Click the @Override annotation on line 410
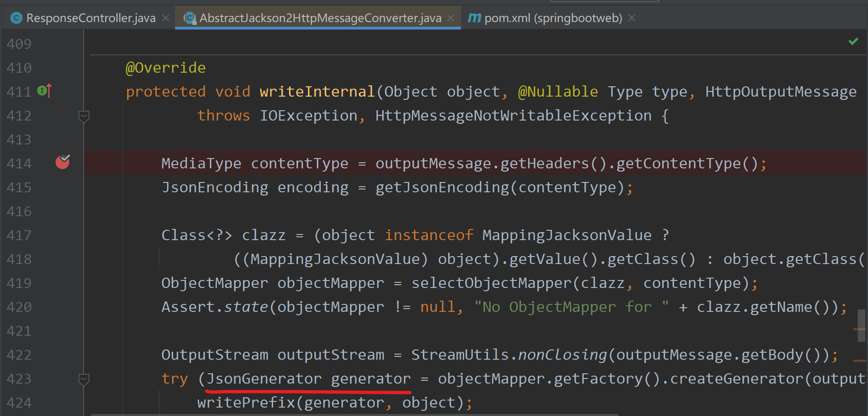 [x=165, y=68]
